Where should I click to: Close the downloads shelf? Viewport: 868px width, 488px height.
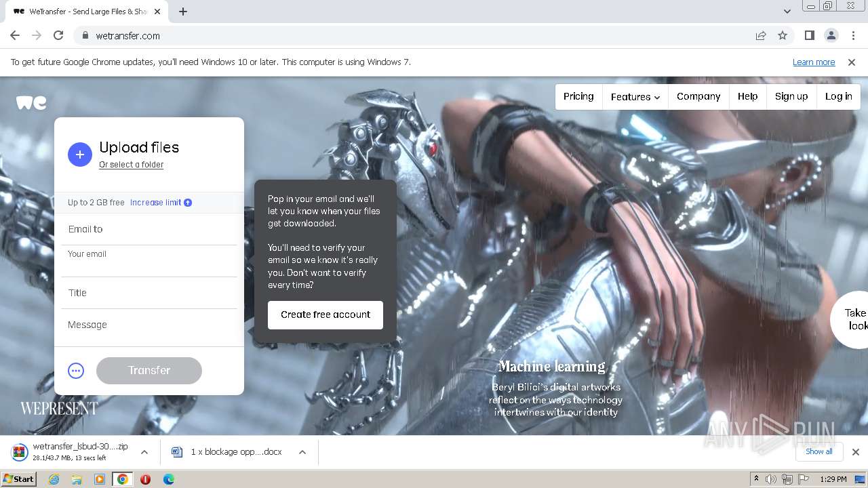click(855, 451)
